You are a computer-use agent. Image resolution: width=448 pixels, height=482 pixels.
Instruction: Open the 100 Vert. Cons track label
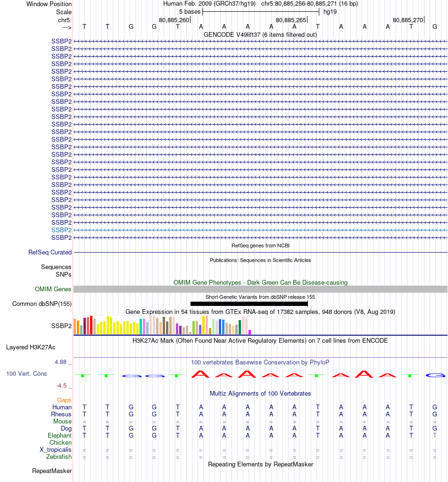pyautogui.click(x=26, y=373)
